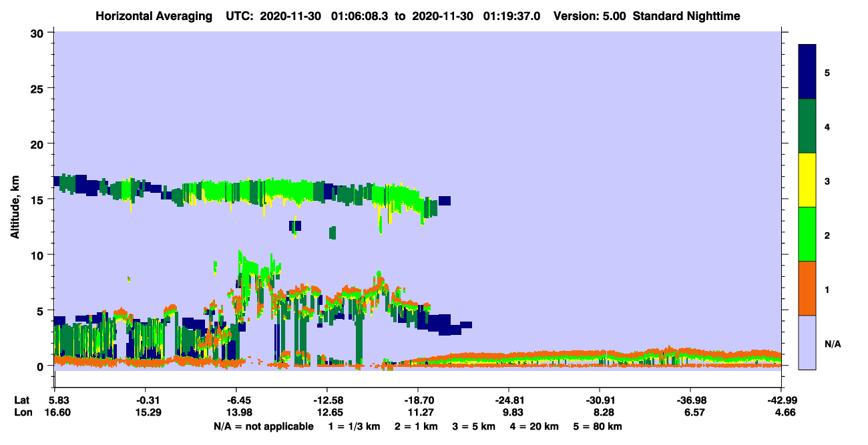Click the '3 = 5 km' legend entry
Screen dimensions: 868x445
pos(473,426)
